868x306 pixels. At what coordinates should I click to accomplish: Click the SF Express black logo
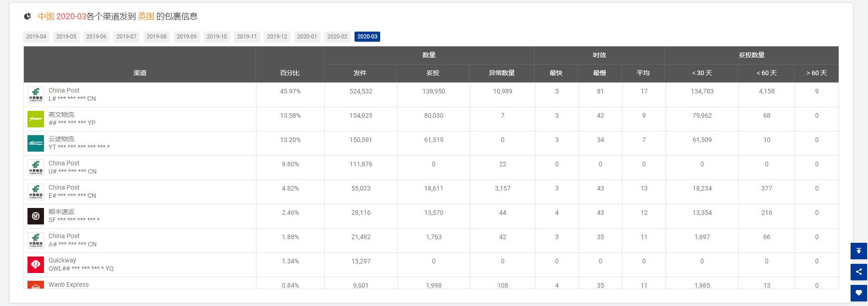click(x=36, y=216)
